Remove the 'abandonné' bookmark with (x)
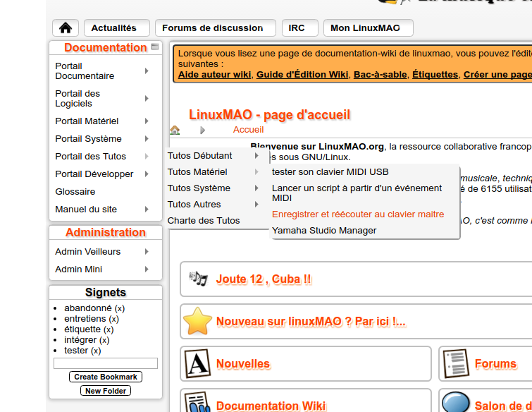 pos(120,308)
